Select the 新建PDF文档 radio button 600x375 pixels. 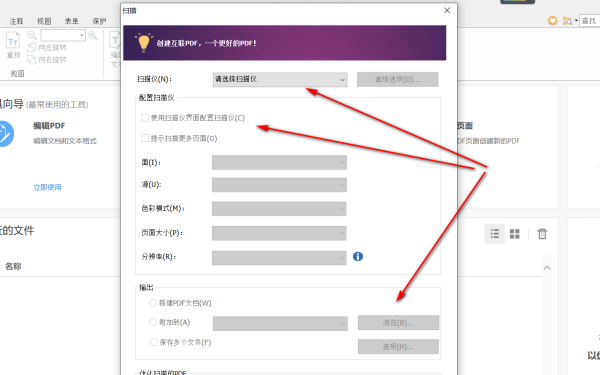click(x=153, y=303)
